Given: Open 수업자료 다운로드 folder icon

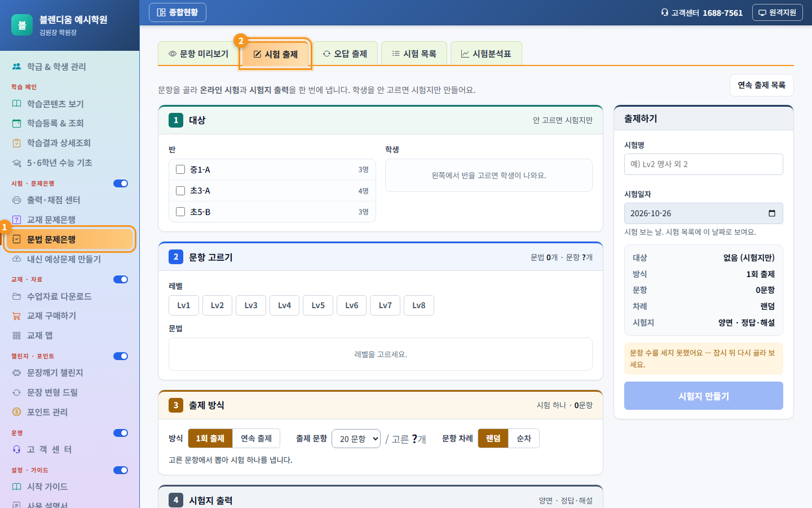Looking at the screenshot, I should tap(17, 296).
